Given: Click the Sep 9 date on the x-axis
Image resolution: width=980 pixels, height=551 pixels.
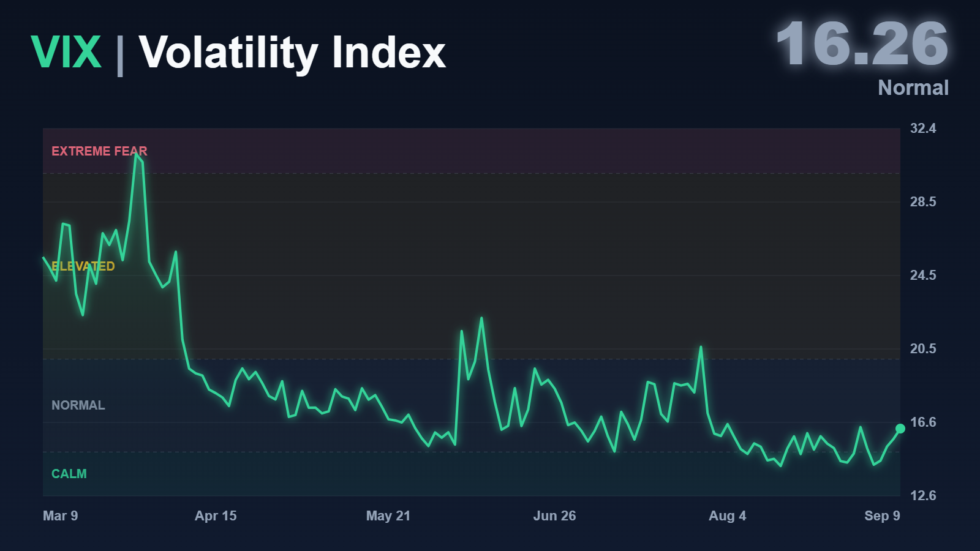Looking at the screenshot, I should pos(882,516).
